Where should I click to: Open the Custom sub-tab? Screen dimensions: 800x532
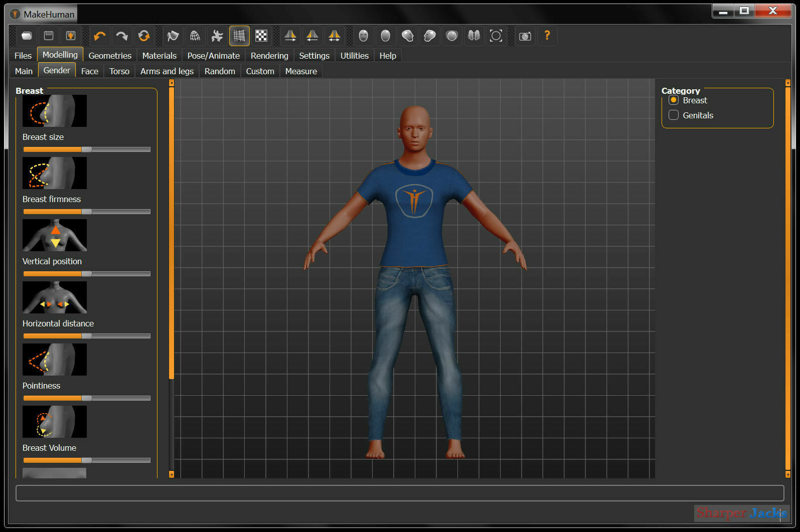[260, 71]
